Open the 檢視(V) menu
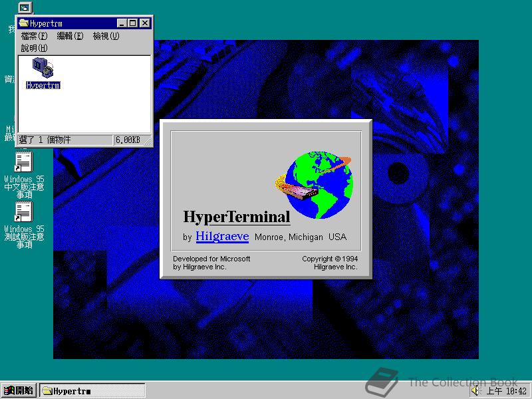This screenshot has height=399, width=532. (106, 36)
